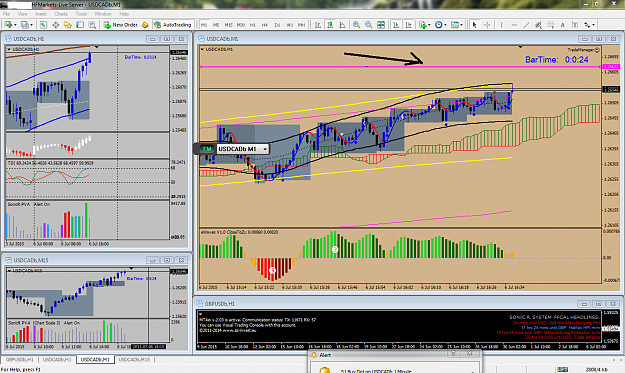Switch chart to Candlesticks mode
The image size is (625, 373).
point(330,25)
